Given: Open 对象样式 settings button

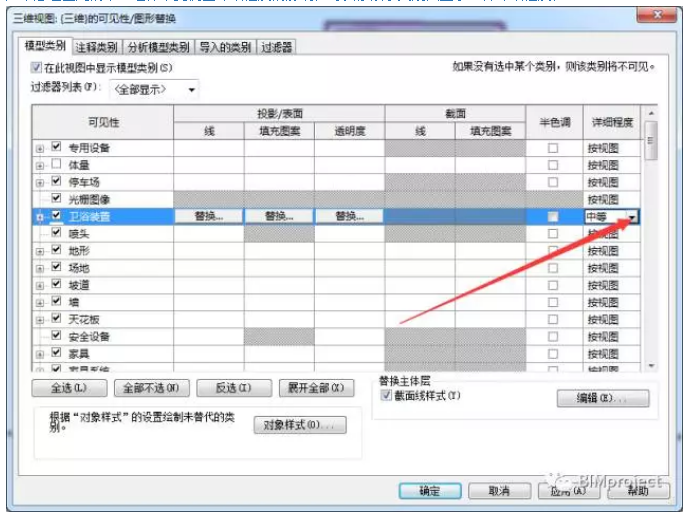Looking at the screenshot, I should (x=299, y=425).
